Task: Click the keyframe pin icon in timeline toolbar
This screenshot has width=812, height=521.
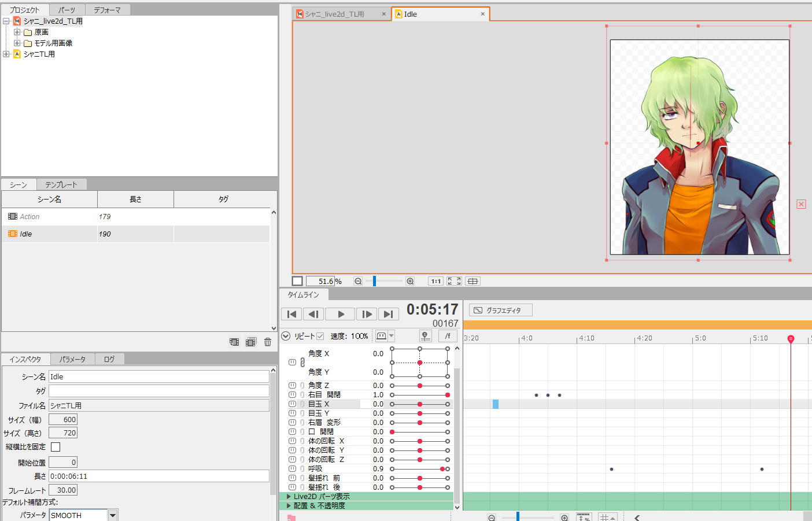Action: [x=425, y=336]
